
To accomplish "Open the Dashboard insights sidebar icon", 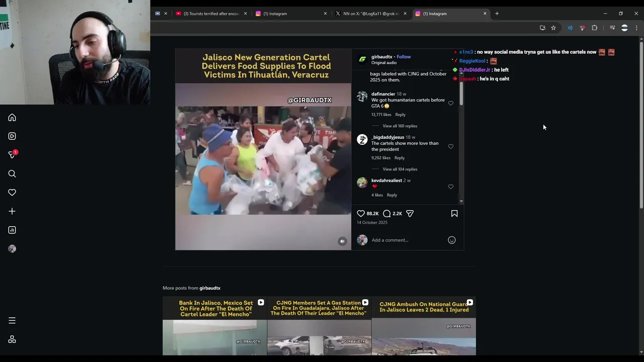I will click(12, 230).
